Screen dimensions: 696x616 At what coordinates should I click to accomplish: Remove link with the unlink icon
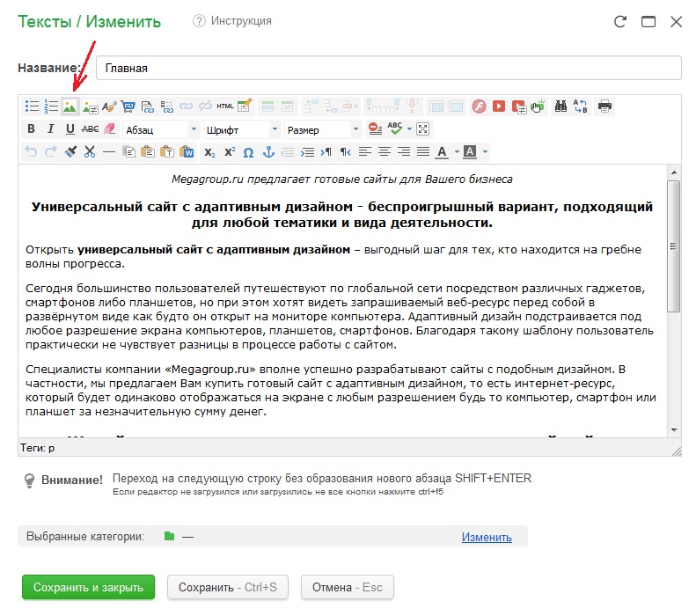(205, 106)
